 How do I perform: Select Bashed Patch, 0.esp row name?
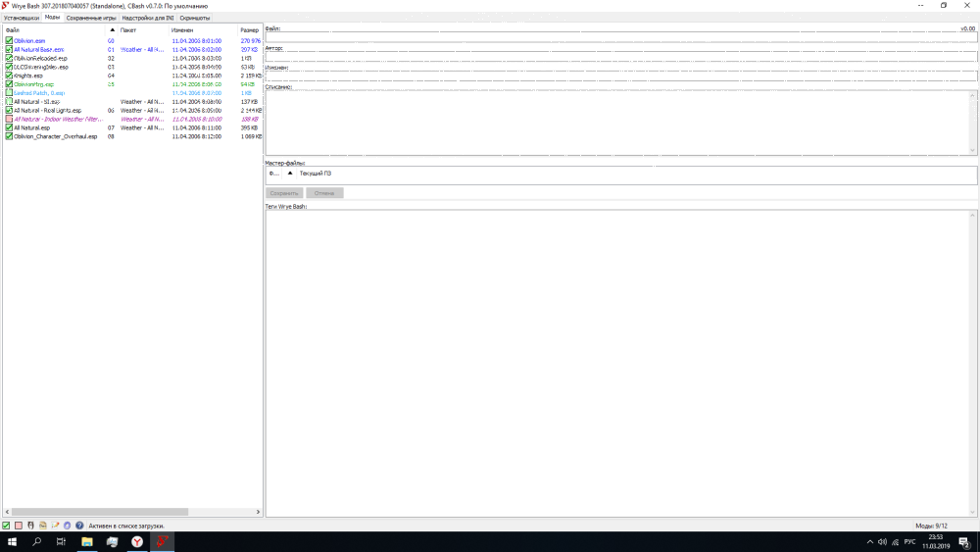coord(39,93)
